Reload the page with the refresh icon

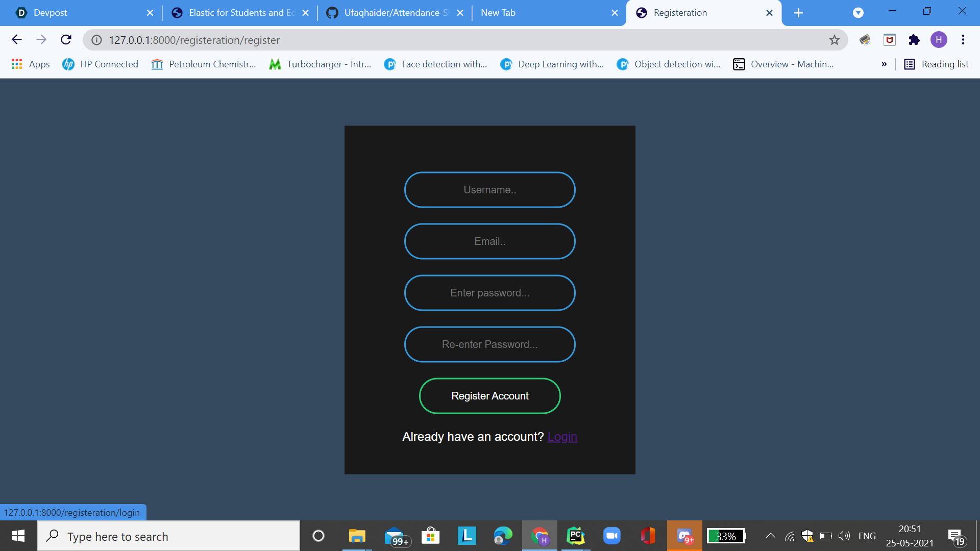(66, 40)
